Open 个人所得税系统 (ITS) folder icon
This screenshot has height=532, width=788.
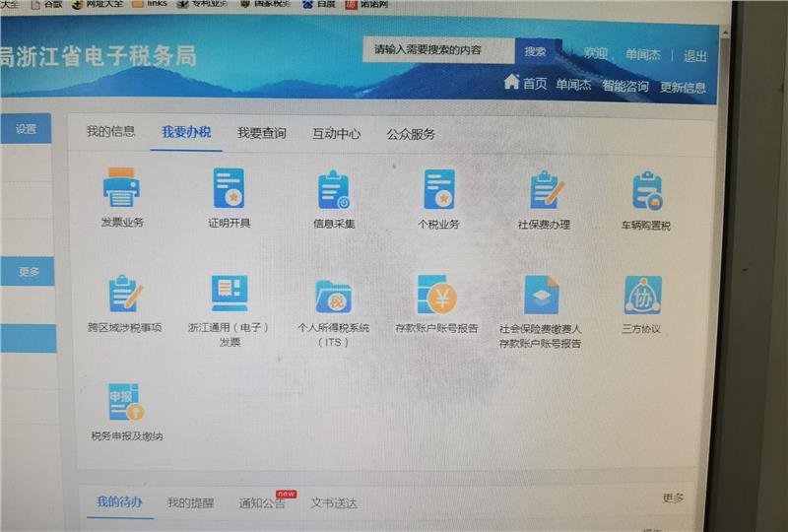[334, 295]
